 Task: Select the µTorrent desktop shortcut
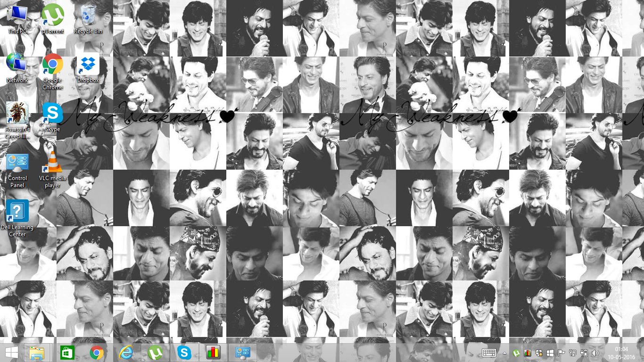point(53,19)
